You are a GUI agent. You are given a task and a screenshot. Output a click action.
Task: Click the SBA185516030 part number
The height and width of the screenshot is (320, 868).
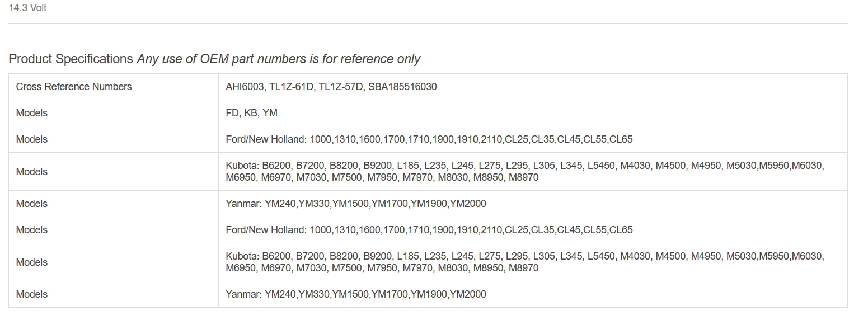coord(402,87)
